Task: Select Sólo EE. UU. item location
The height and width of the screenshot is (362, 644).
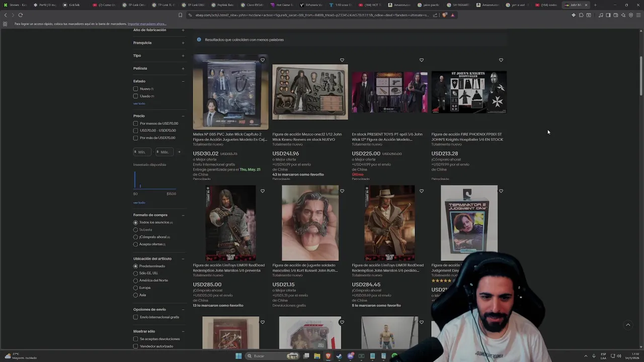Action: point(135,273)
